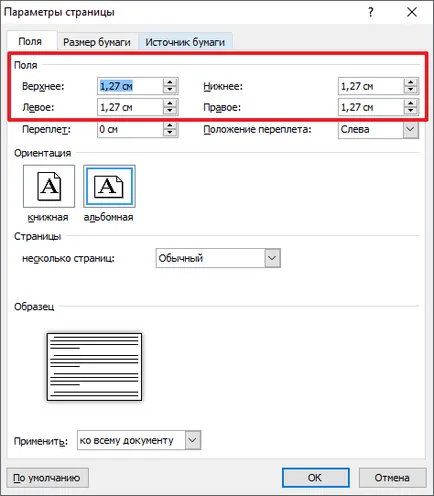This screenshot has height=496, width=434.
Task: Switch to the Источник бумаги tab
Action: [185, 42]
